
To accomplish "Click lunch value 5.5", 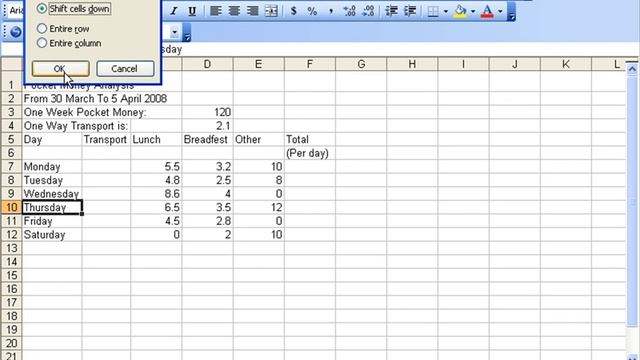I will coord(156,167).
